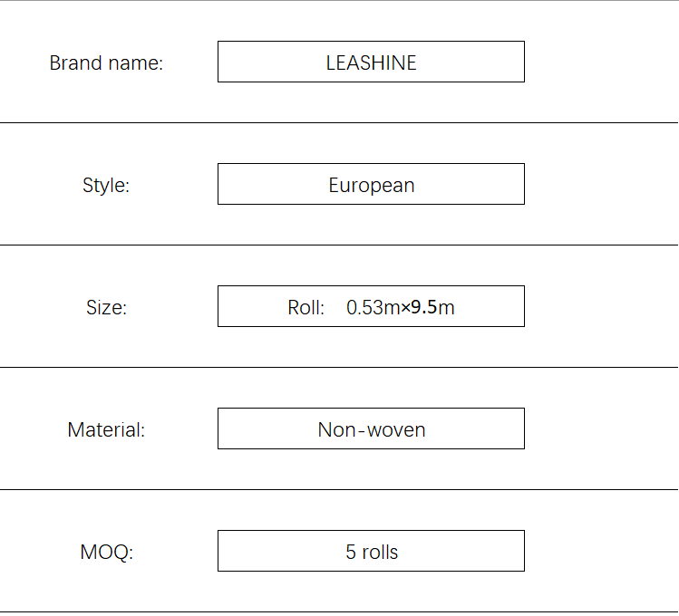The width and height of the screenshot is (679, 616).
Task: Select the European style value box
Action: 371,184
